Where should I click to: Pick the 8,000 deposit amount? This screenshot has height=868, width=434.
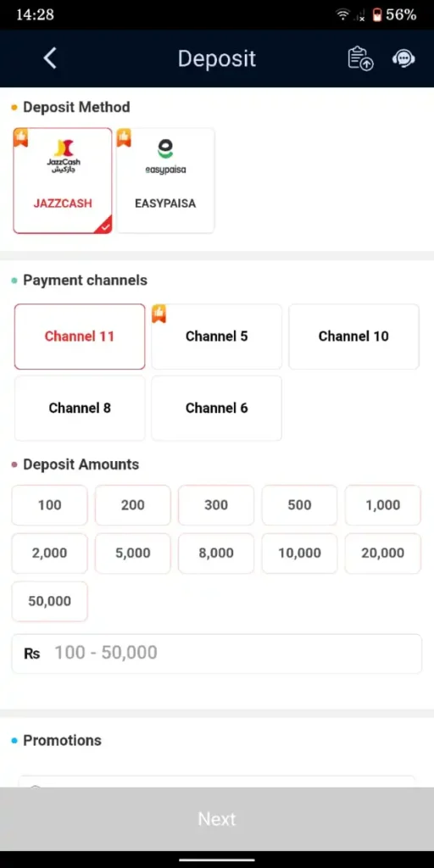coord(216,553)
